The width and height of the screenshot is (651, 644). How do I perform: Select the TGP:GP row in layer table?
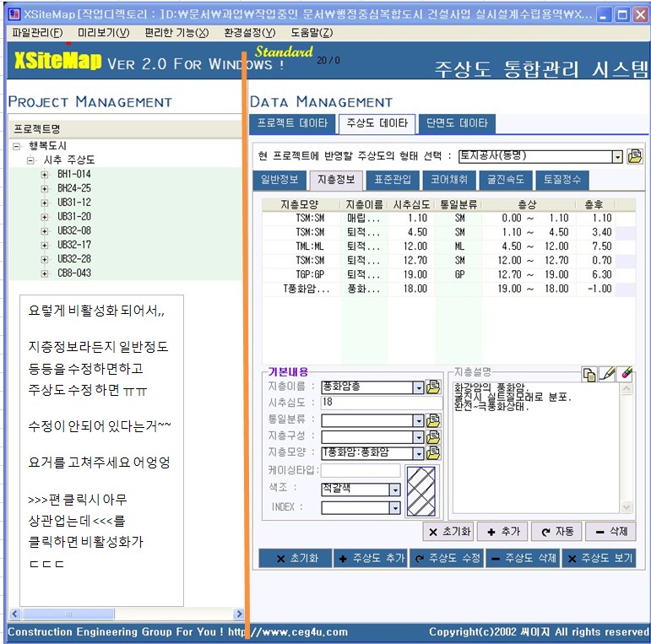[448, 274]
